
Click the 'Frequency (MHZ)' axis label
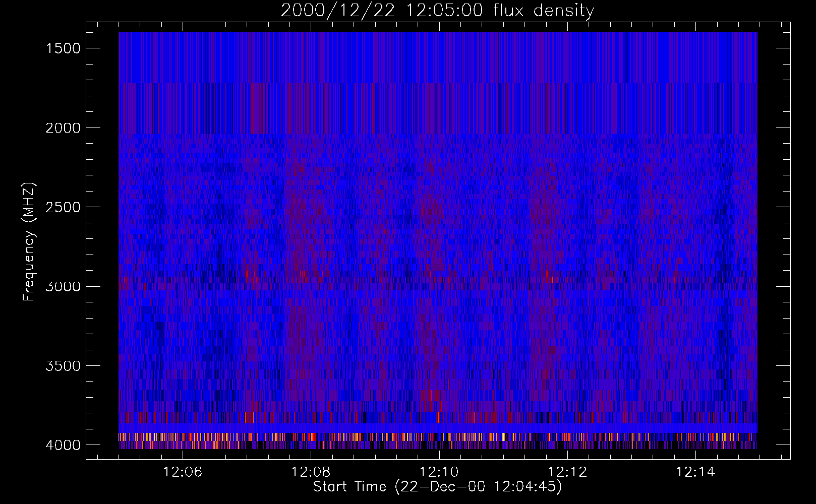pyautogui.click(x=29, y=242)
